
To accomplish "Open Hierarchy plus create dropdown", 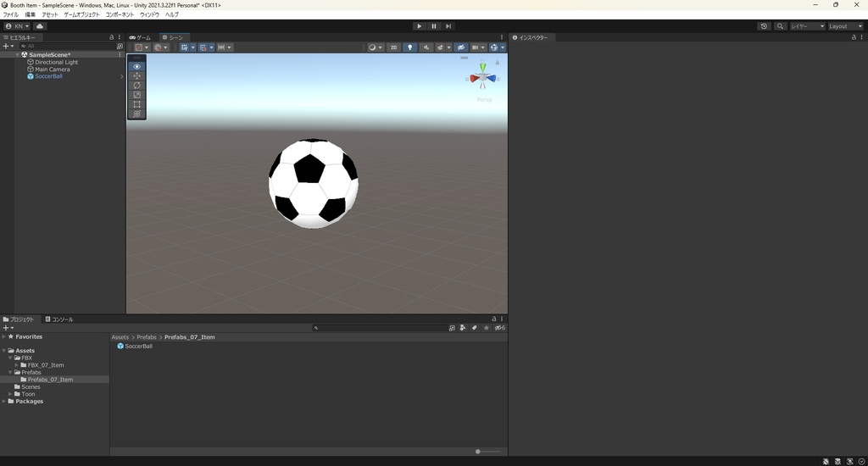I will coord(8,47).
